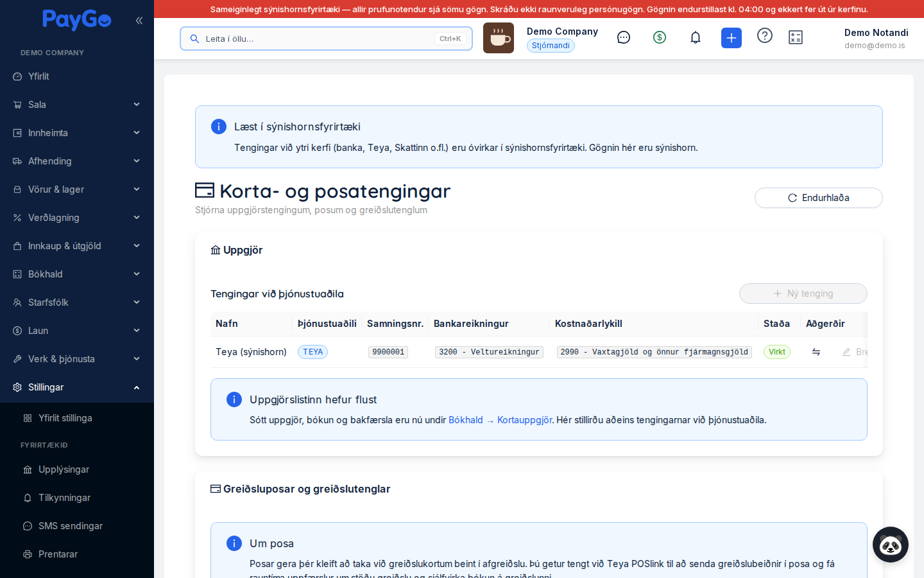Collapse the sidebar with double-chevron icon
Image resolution: width=924 pixels, height=578 pixels.
coord(139,21)
